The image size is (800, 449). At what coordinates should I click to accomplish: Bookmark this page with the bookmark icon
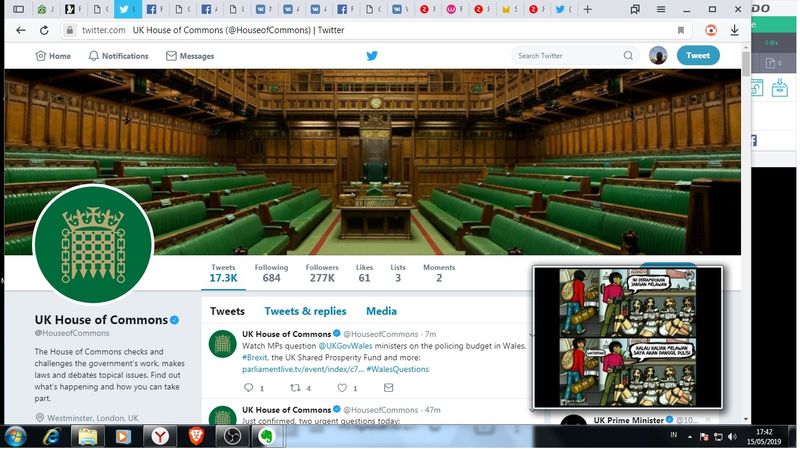pyautogui.click(x=681, y=30)
